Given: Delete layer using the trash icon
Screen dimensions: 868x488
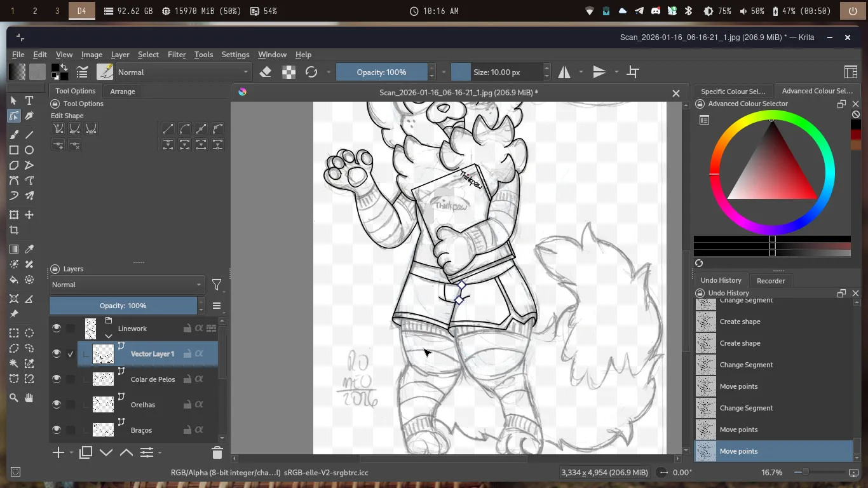Looking at the screenshot, I should tap(217, 452).
